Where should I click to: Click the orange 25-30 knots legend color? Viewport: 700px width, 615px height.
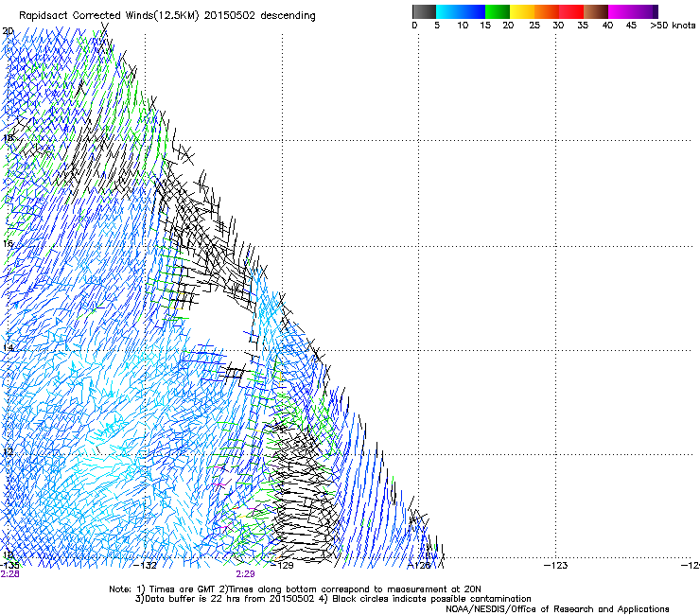click(x=547, y=11)
